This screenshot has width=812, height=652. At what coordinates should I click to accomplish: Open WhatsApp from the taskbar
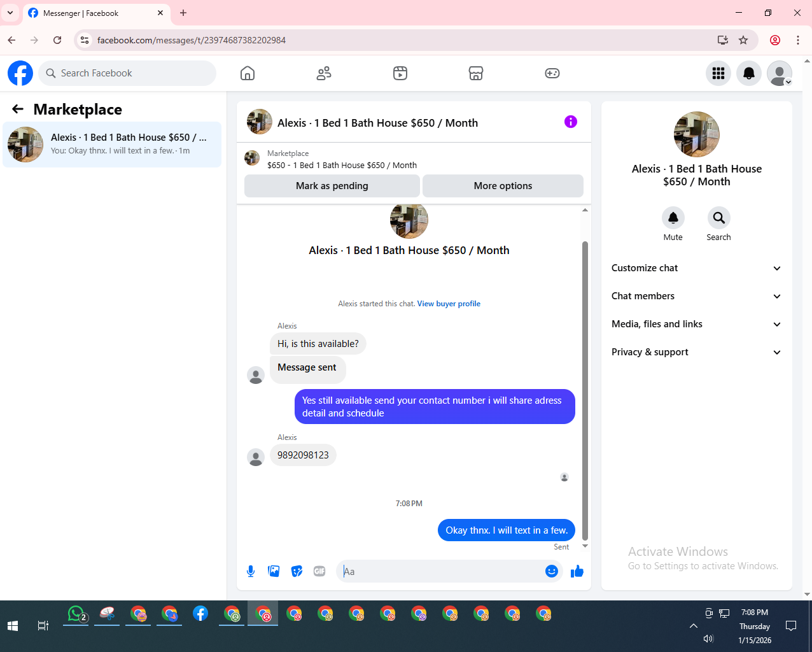pyautogui.click(x=76, y=614)
